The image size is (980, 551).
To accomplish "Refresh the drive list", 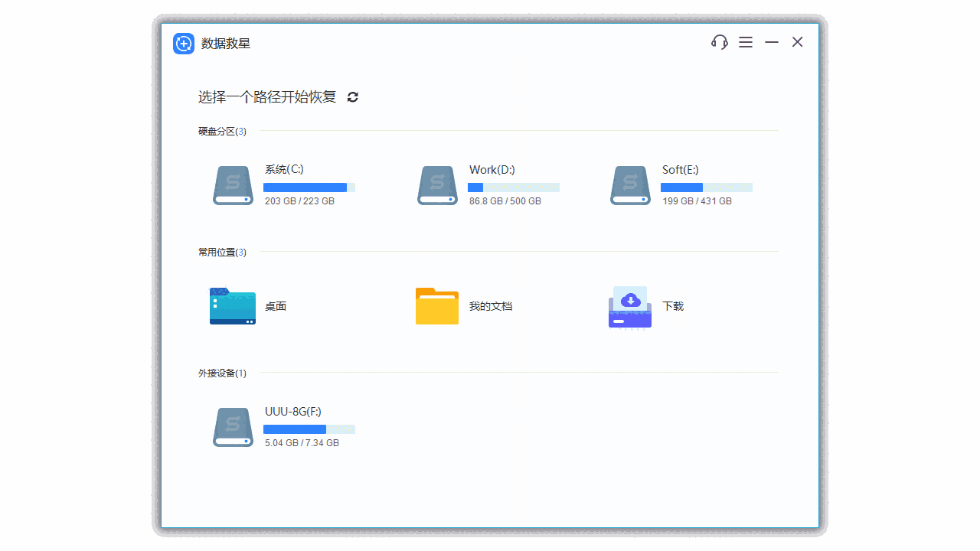I will pyautogui.click(x=352, y=97).
